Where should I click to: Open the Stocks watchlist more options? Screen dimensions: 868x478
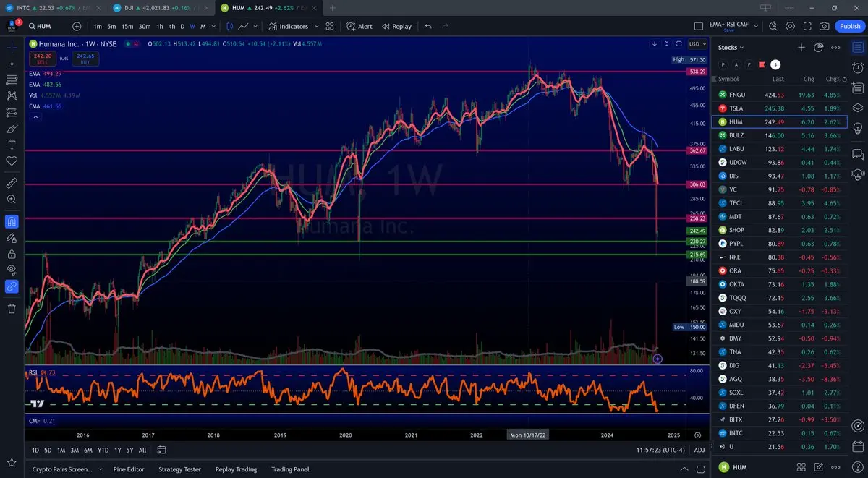[836, 47]
